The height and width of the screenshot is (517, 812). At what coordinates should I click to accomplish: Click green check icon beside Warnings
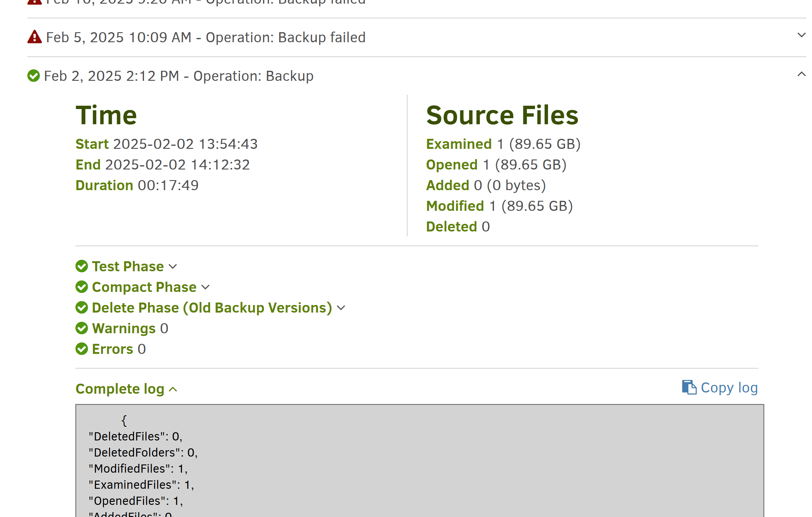click(82, 328)
